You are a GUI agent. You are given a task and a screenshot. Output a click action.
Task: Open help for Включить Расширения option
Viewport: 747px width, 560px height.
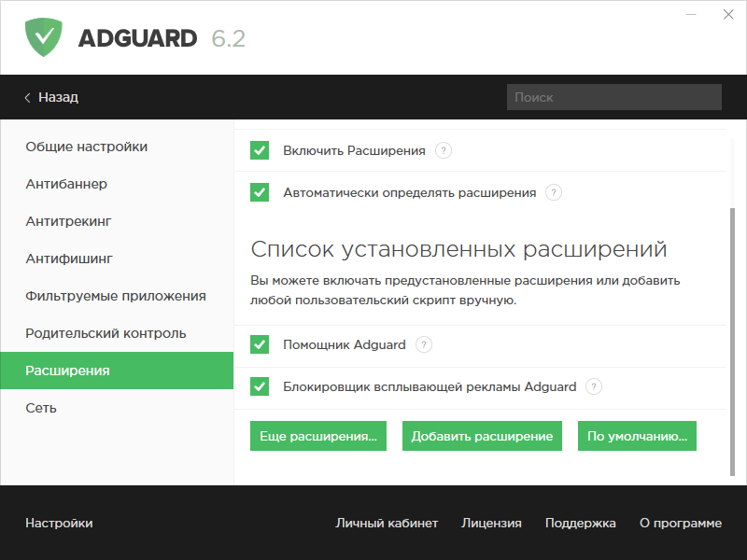443,150
